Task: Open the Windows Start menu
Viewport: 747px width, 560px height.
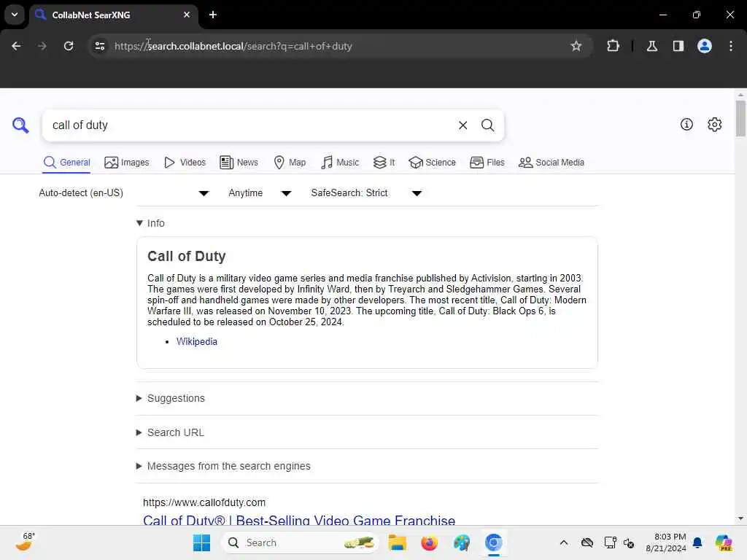Action: click(201, 542)
